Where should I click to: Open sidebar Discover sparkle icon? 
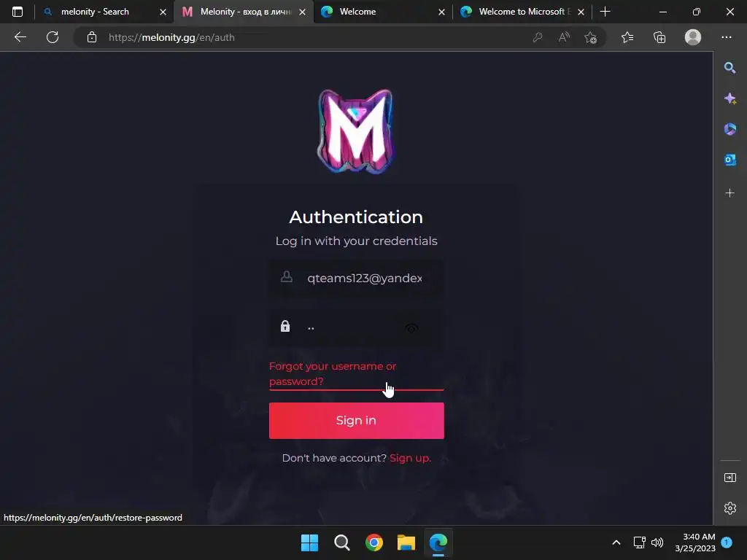click(x=729, y=98)
